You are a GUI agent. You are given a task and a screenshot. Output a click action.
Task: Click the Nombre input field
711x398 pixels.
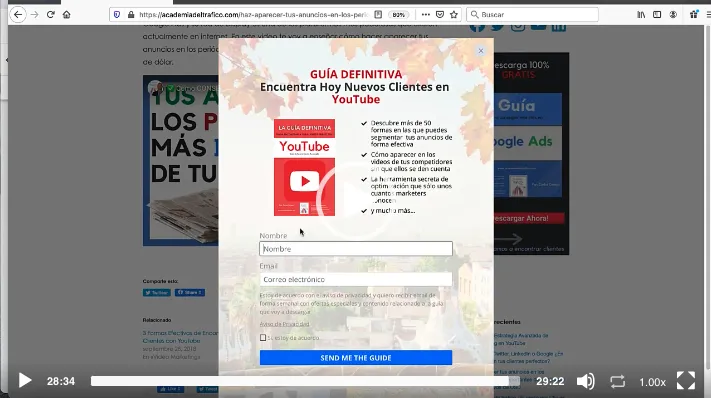click(356, 248)
